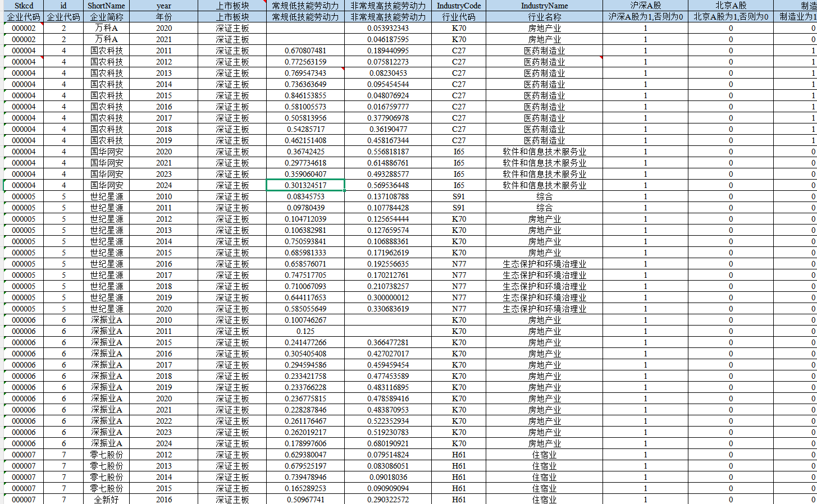The image size is (817, 504).
Task: Select cell 0.100746267
Action: (305, 320)
